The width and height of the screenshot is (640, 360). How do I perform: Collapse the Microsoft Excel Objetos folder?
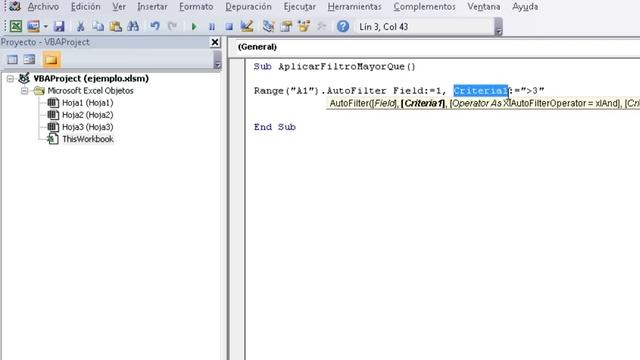[24, 91]
